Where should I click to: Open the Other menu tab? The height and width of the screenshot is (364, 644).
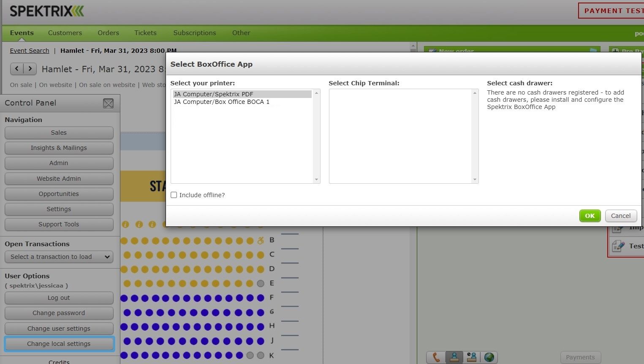(241, 33)
